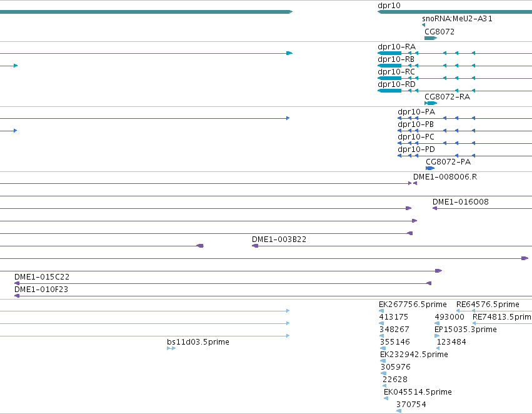Screen dimensions: 532x414
Task: Select EST EP15035.3prime
Action: click(437, 336)
